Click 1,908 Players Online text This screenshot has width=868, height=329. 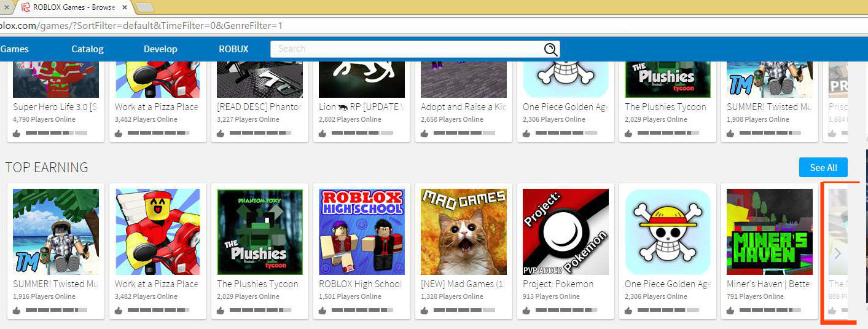tap(758, 119)
